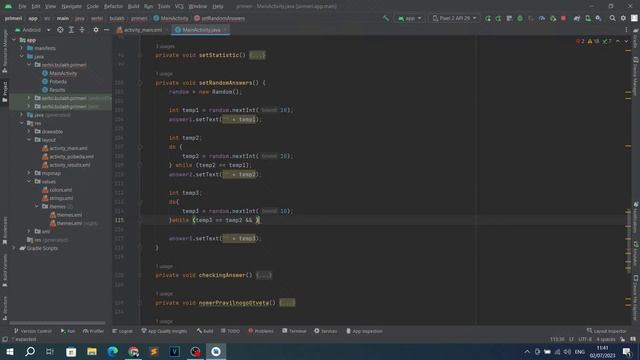Toggle the App Inspection tool window
The image size is (640, 360).
[364, 331]
